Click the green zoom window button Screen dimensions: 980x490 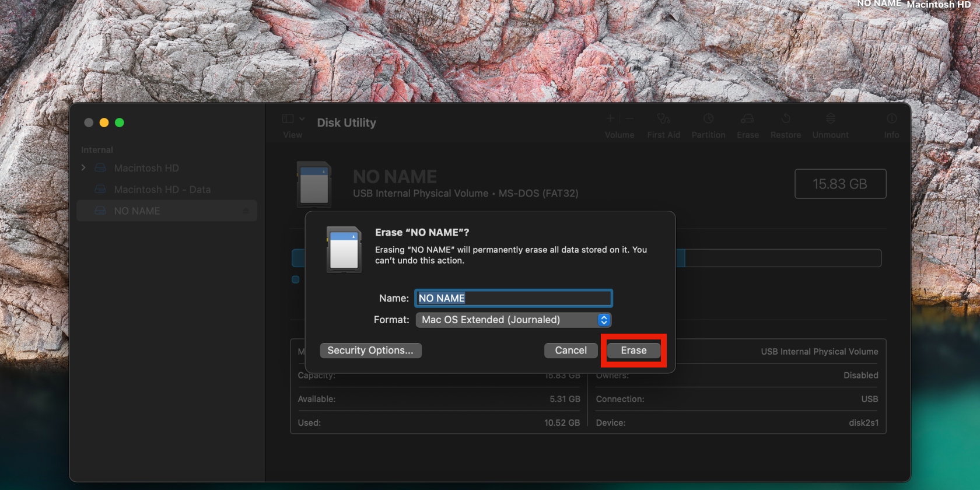click(x=120, y=123)
